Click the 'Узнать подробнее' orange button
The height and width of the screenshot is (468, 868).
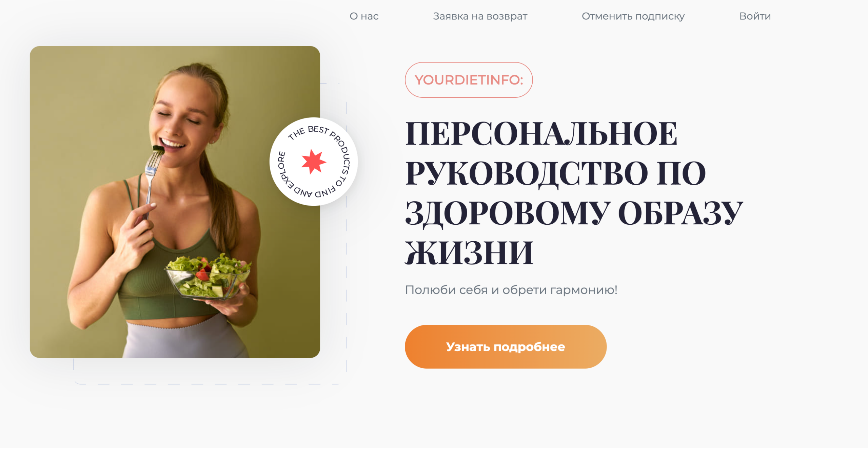(x=506, y=347)
